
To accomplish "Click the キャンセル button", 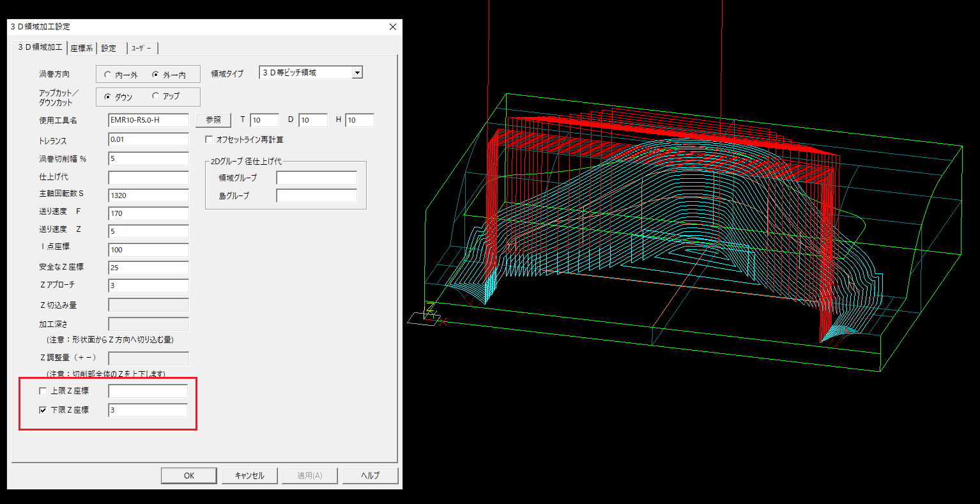I will pos(249,475).
